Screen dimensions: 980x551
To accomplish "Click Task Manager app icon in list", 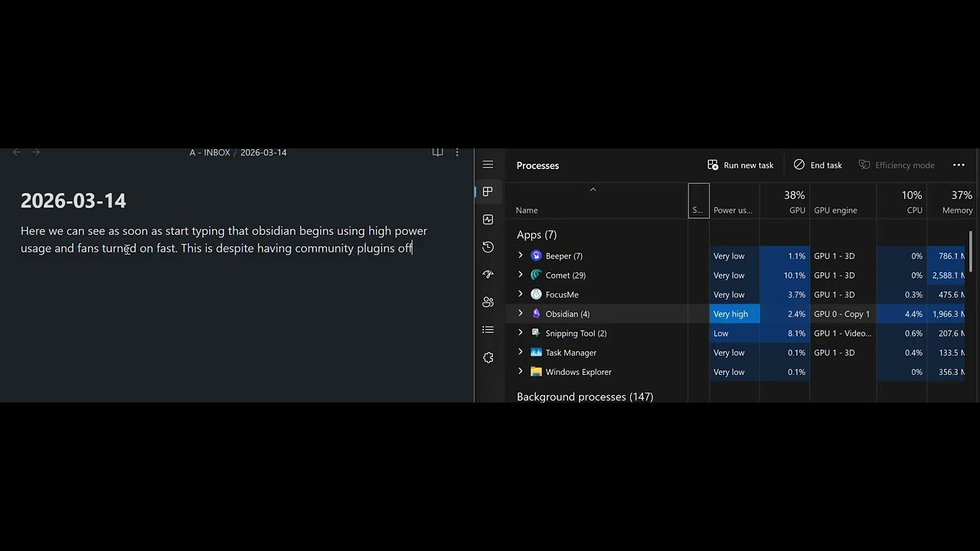I will pos(536,352).
